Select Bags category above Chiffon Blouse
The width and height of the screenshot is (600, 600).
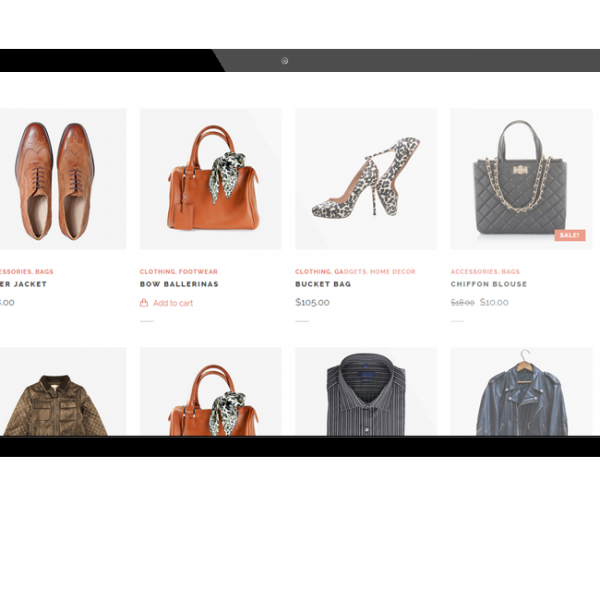pyautogui.click(x=510, y=271)
